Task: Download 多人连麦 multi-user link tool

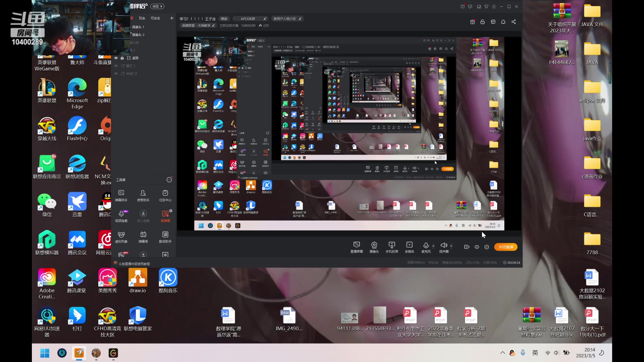Action: [143, 217]
